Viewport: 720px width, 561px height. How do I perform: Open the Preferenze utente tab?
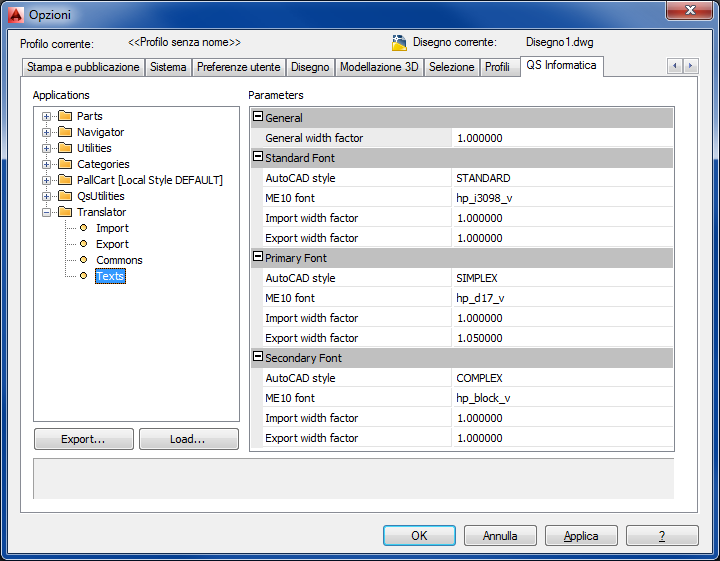pos(239,67)
